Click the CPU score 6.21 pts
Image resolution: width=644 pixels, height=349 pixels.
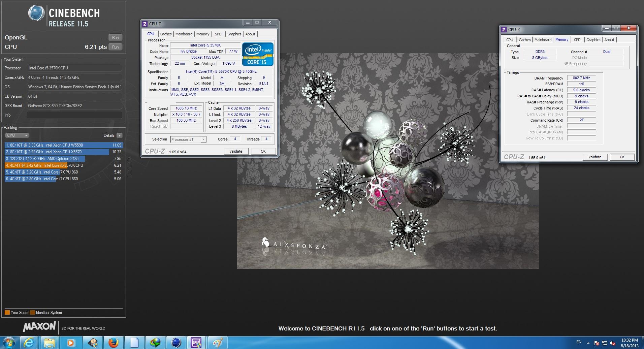click(x=95, y=47)
